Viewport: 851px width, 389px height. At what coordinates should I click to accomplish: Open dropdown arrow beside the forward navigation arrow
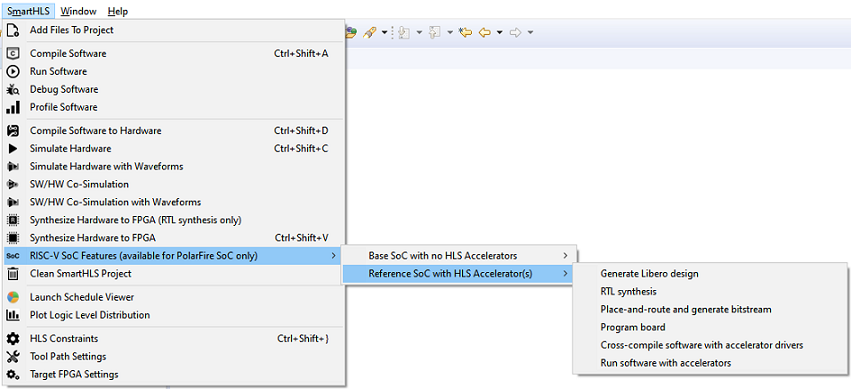530,33
